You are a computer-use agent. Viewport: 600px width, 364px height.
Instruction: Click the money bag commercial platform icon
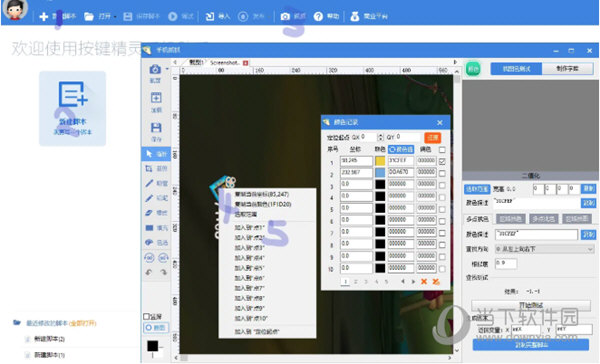tap(355, 16)
